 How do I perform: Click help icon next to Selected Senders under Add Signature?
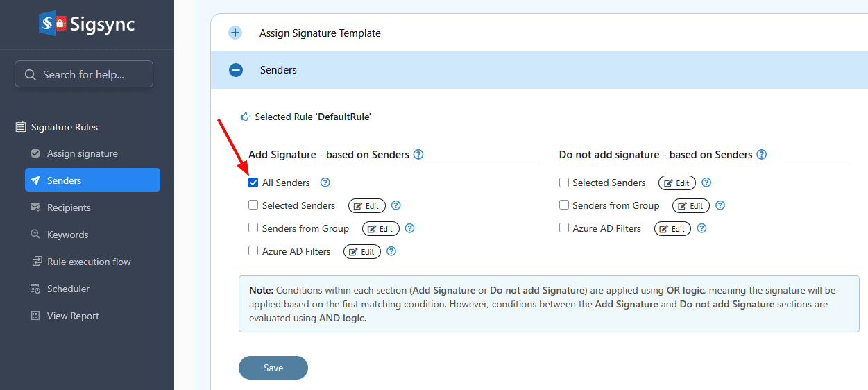[396, 205]
